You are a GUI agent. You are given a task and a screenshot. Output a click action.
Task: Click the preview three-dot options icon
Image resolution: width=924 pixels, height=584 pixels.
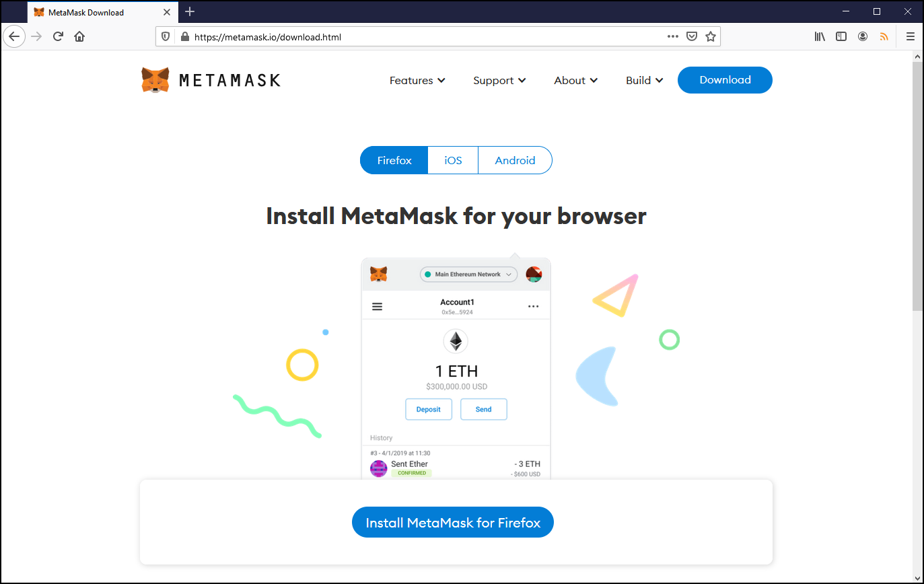[x=534, y=306]
